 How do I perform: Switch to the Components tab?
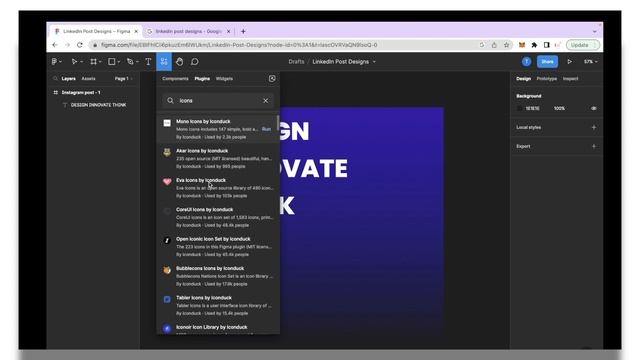point(175,78)
